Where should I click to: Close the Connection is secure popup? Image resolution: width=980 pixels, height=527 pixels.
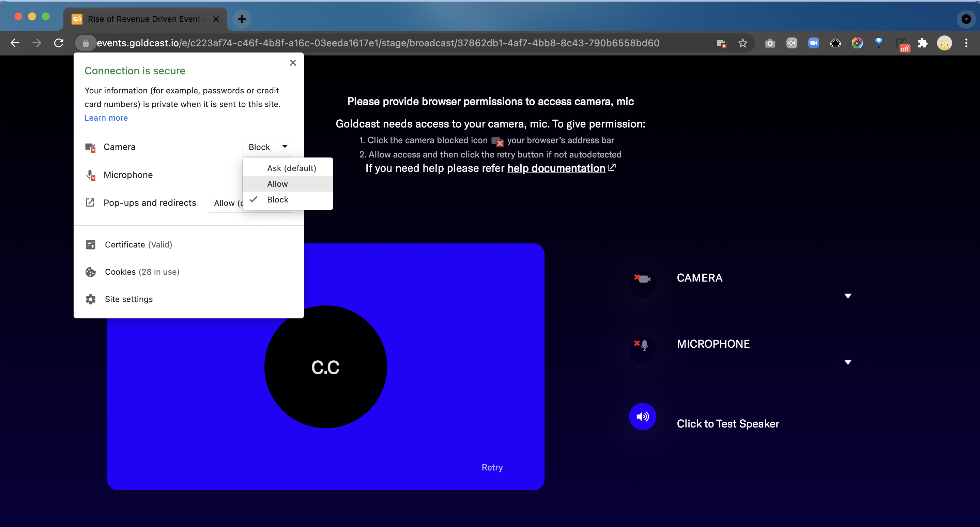point(293,63)
